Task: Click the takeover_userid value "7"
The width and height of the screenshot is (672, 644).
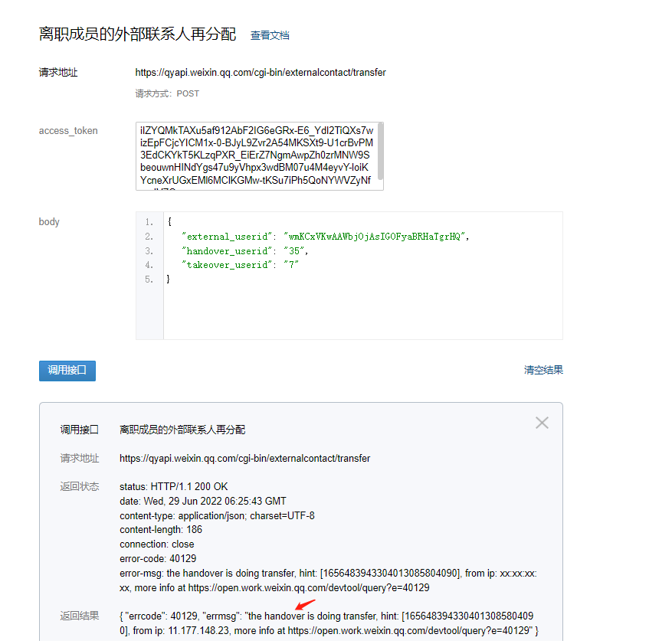Action: pyautogui.click(x=291, y=265)
